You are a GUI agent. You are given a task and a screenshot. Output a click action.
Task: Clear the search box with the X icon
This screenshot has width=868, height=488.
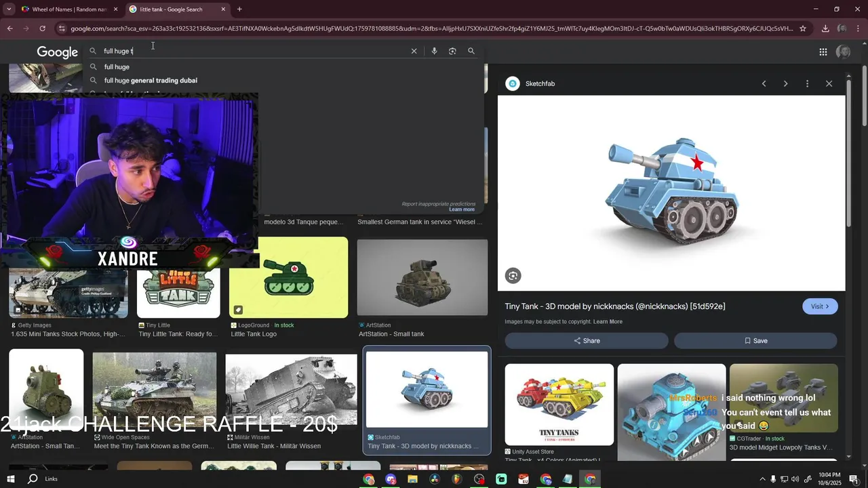[x=414, y=51]
